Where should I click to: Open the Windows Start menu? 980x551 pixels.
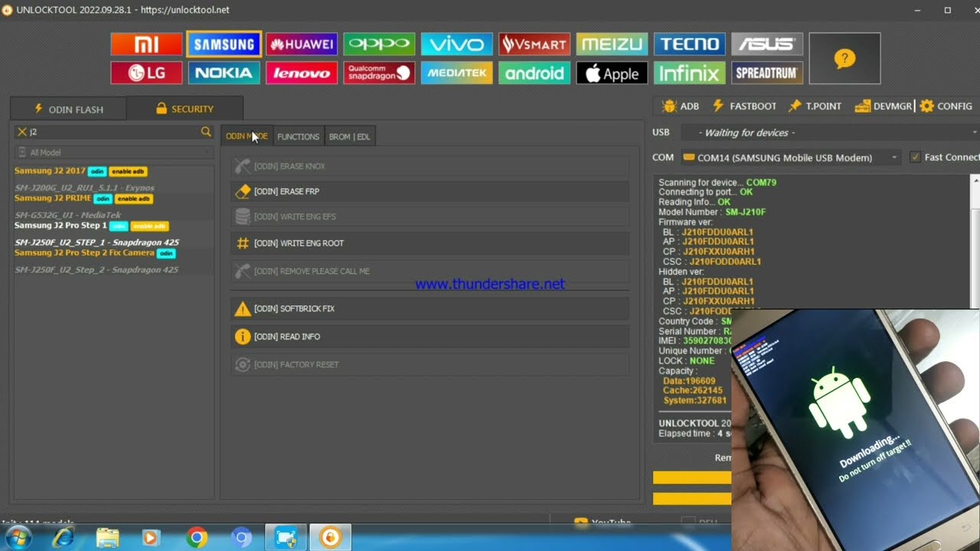click(x=17, y=538)
